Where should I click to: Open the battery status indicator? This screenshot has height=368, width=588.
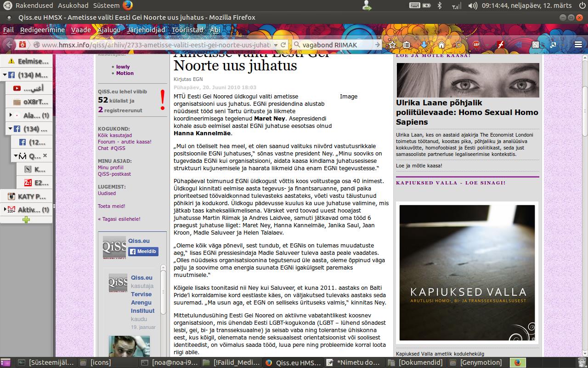tap(427, 6)
